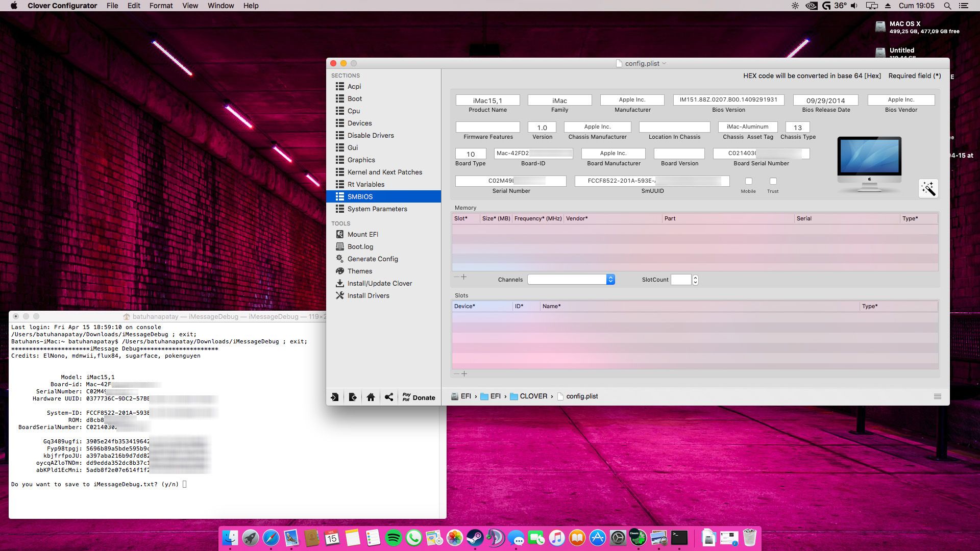Switch to the Devices section

pyautogui.click(x=360, y=123)
